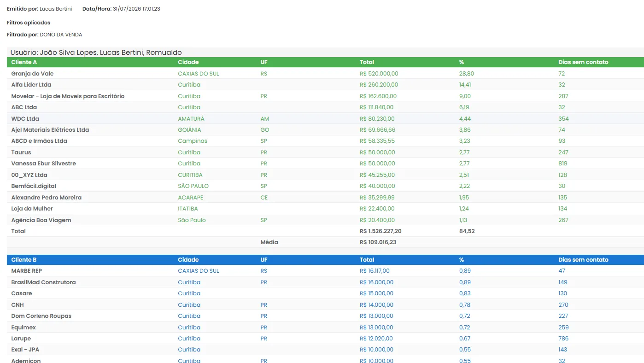Click days value 227

tap(563, 316)
